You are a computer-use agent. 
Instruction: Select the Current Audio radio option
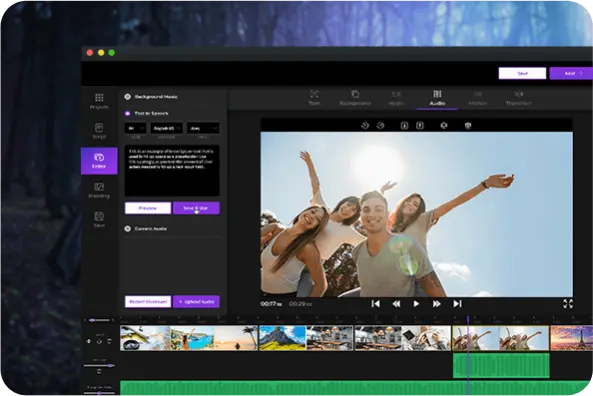click(127, 229)
